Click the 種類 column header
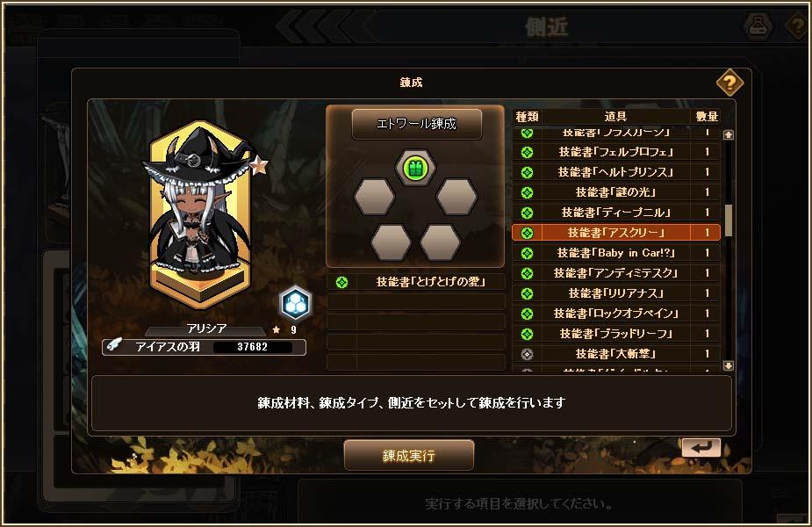 (527, 117)
